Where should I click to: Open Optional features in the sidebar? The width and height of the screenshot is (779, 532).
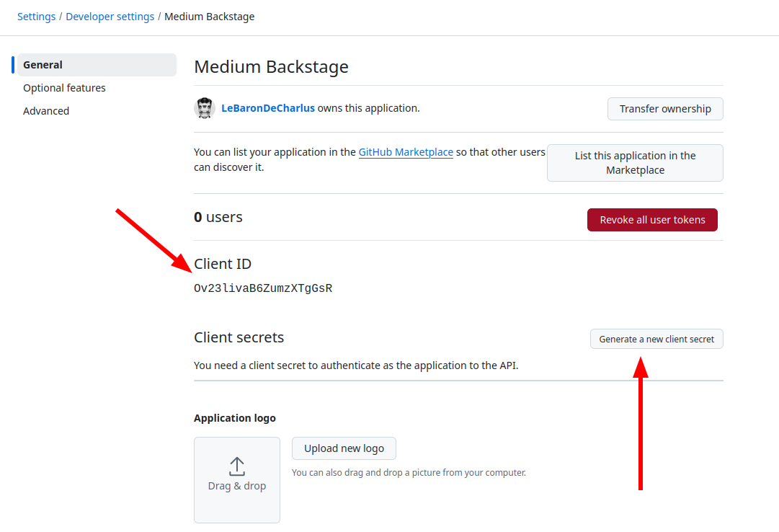[x=64, y=88]
